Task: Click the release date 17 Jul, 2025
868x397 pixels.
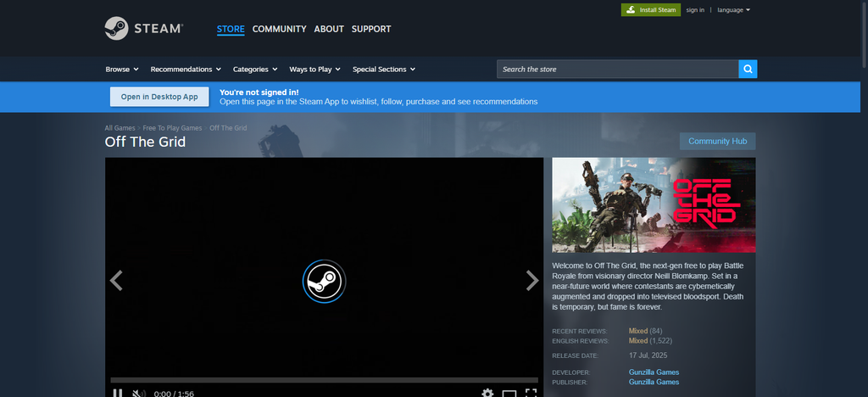Action: click(648, 355)
